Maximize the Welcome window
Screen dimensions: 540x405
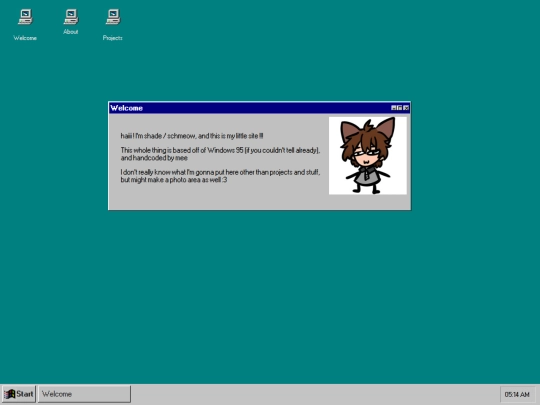click(x=399, y=108)
